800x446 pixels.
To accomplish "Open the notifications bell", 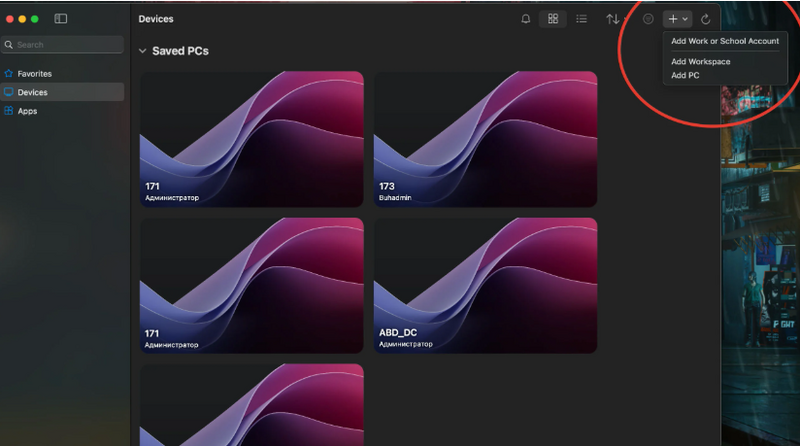I will click(526, 19).
